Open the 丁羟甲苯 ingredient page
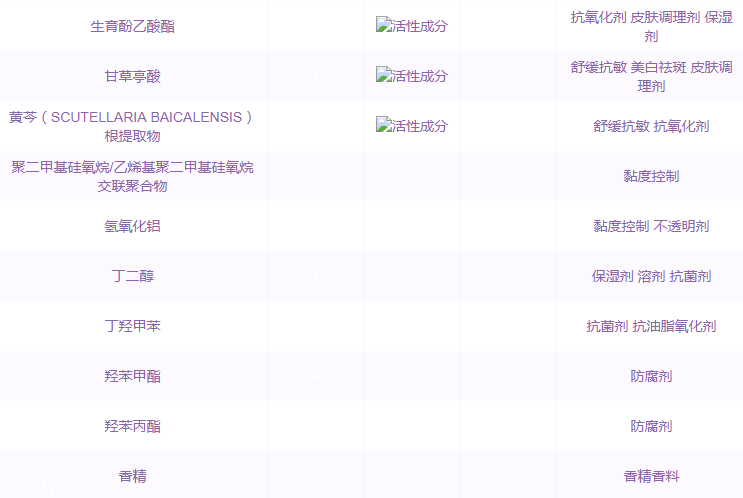This screenshot has width=743, height=498. pyautogui.click(x=132, y=326)
